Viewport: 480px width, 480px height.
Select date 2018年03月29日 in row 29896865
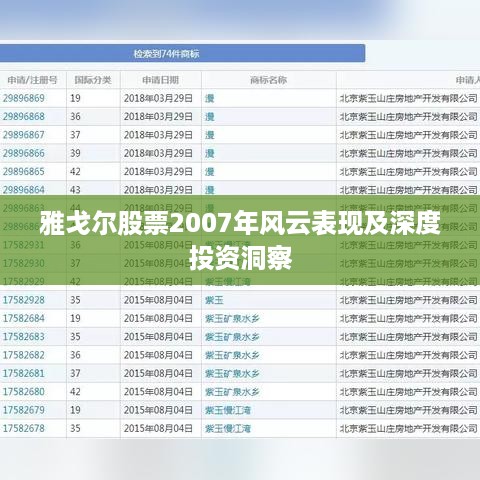pyautogui.click(x=158, y=172)
